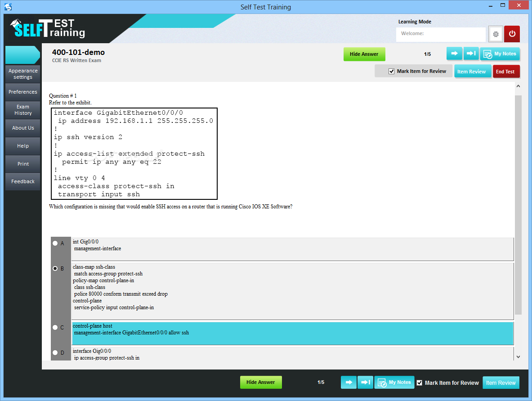Click 'class-map ssh-class' answer B text
This screenshot has width=532, height=401.
tap(94, 267)
